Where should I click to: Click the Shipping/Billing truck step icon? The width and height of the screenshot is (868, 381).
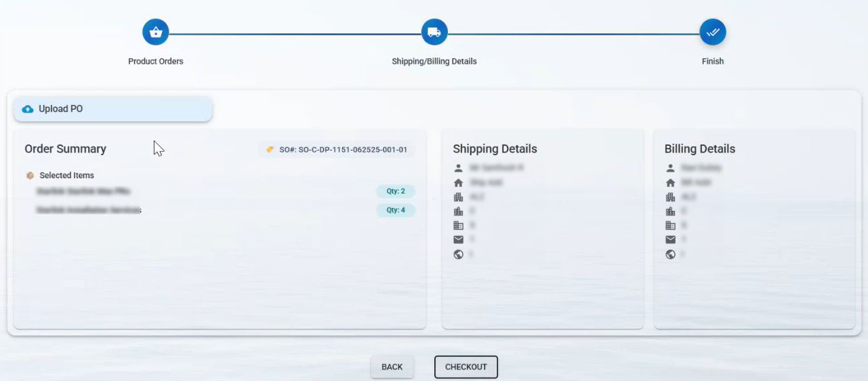(434, 32)
